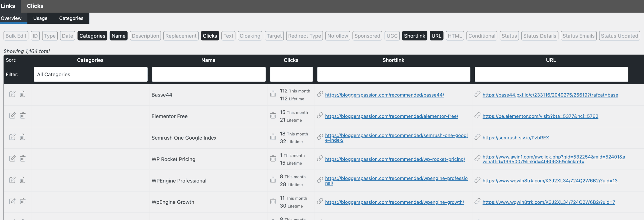Image resolution: width=644 pixels, height=220 pixels.
Task: Focus the URL filter text field
Action: (551, 74)
